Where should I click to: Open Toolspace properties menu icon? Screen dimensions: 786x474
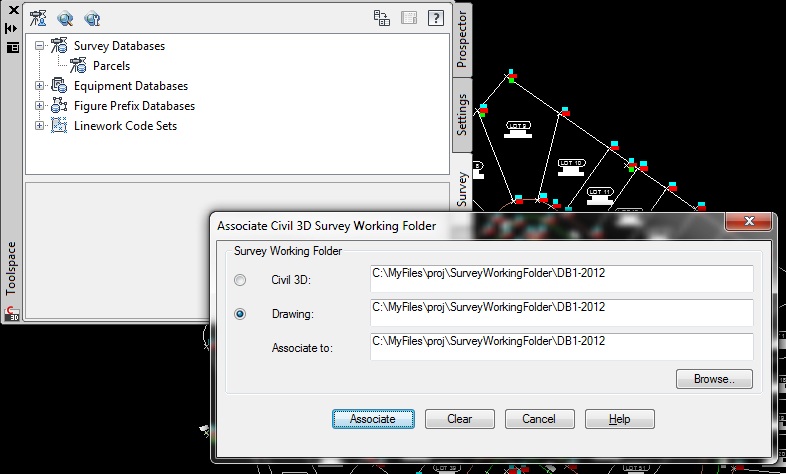13,48
